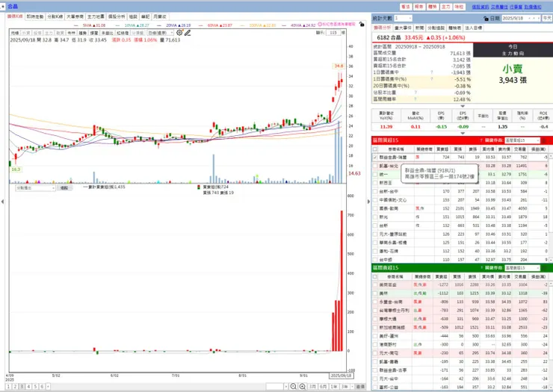Open range dropdown arrow after 3年
The image size is (553, 392).
tap(351, 387)
